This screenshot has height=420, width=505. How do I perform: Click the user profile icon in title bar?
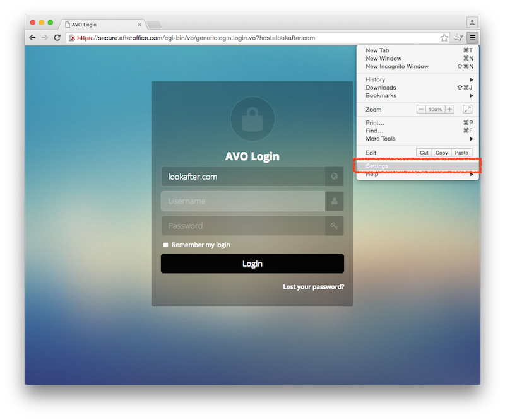click(x=472, y=23)
